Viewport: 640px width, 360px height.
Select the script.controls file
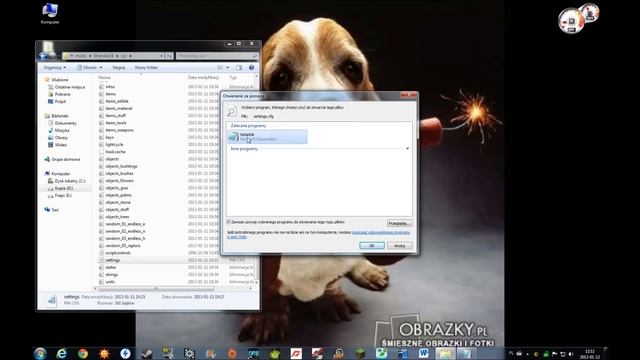point(118,253)
